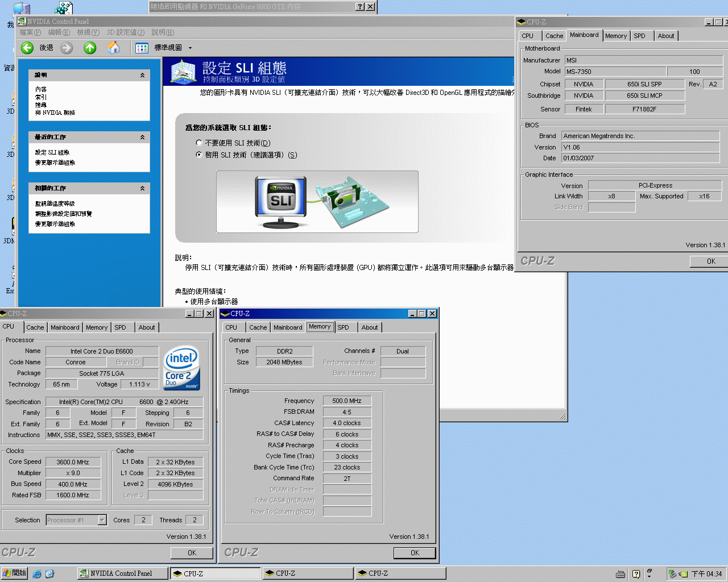This screenshot has width=728, height=582.
Task: Click the pressed CPU-Z taskbar button
Action: pyautogui.click(x=215, y=573)
